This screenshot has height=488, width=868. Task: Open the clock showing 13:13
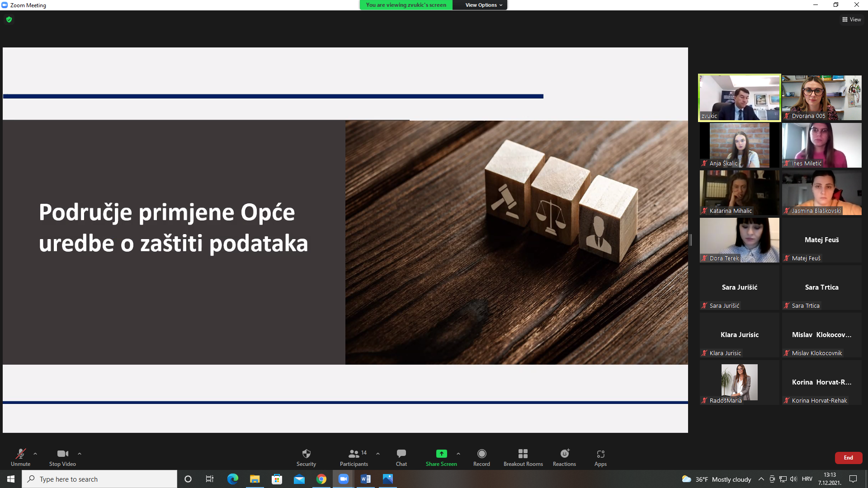click(830, 479)
